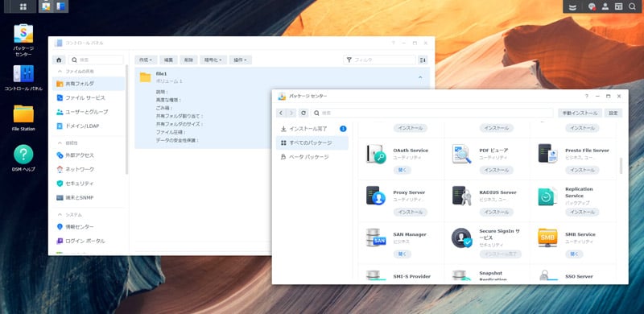Open パッケージセンター desktop shortcut
644x314 pixels.
pos(23,33)
